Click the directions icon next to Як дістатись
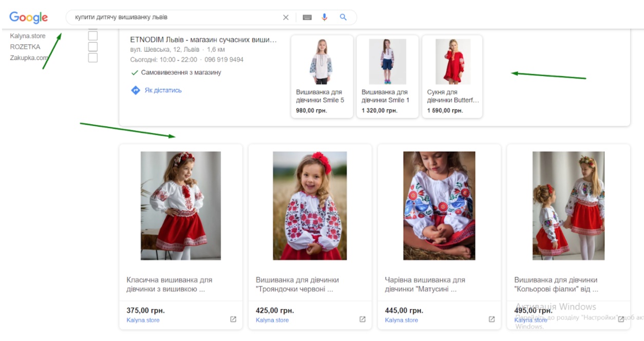Viewport: 644px width, 341px height. point(135,89)
